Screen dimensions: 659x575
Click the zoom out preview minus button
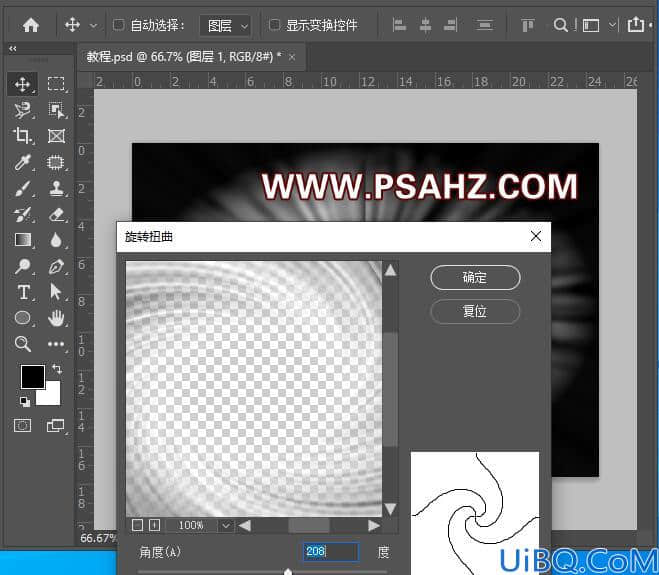coord(137,525)
